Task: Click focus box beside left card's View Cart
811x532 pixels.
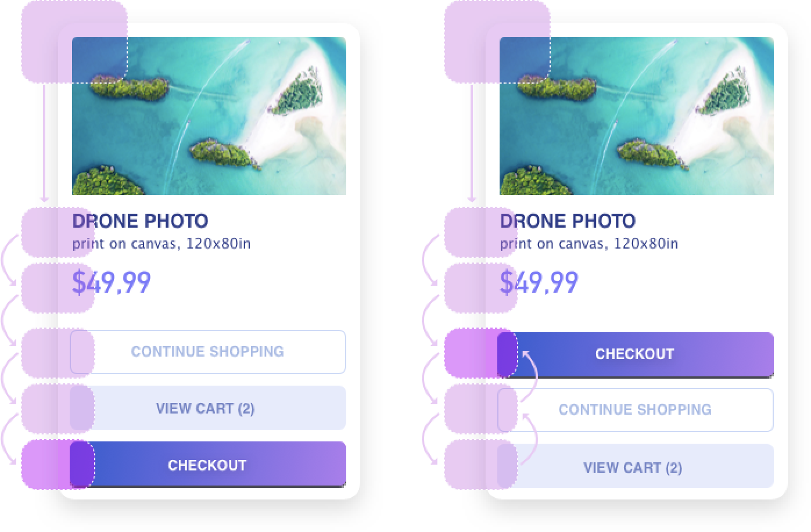Action: coord(58,408)
